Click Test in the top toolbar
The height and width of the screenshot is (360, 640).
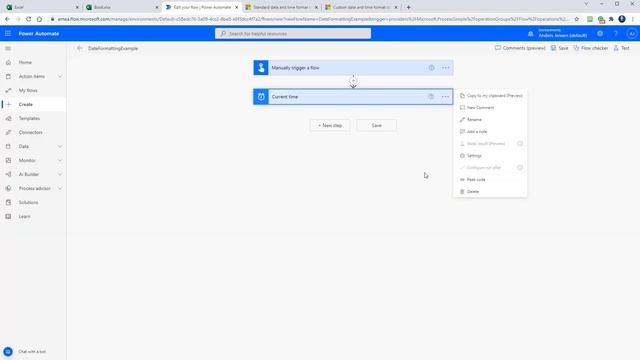point(621,48)
